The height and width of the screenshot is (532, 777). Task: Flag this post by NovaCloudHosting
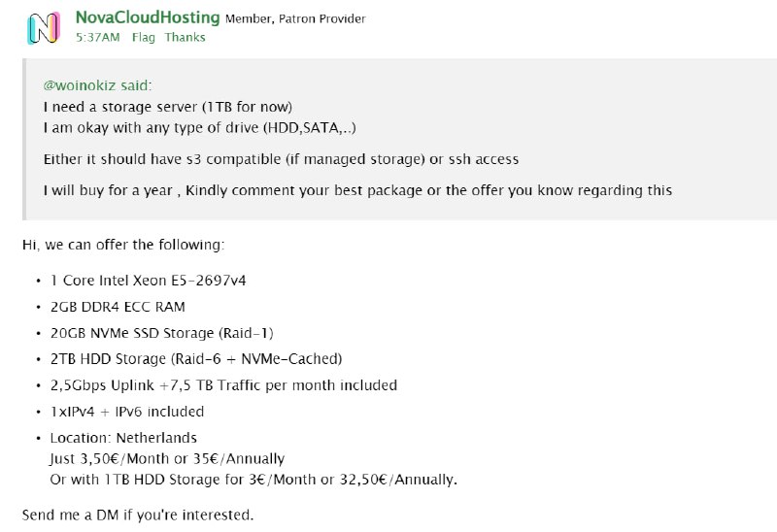(x=143, y=37)
